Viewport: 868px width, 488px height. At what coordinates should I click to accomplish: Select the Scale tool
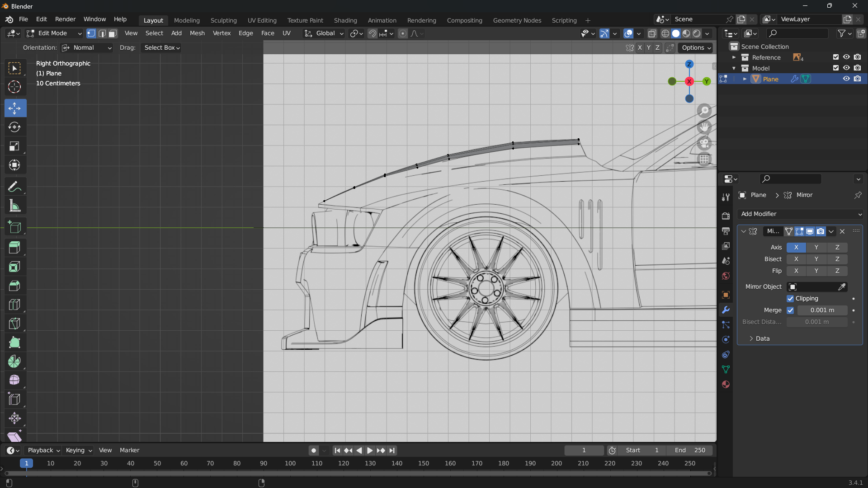pos(14,146)
